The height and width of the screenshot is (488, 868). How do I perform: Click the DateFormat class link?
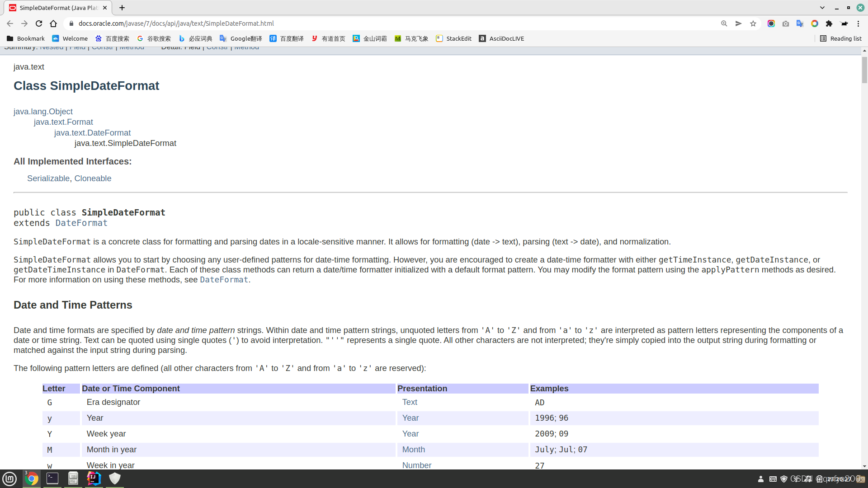81,222
